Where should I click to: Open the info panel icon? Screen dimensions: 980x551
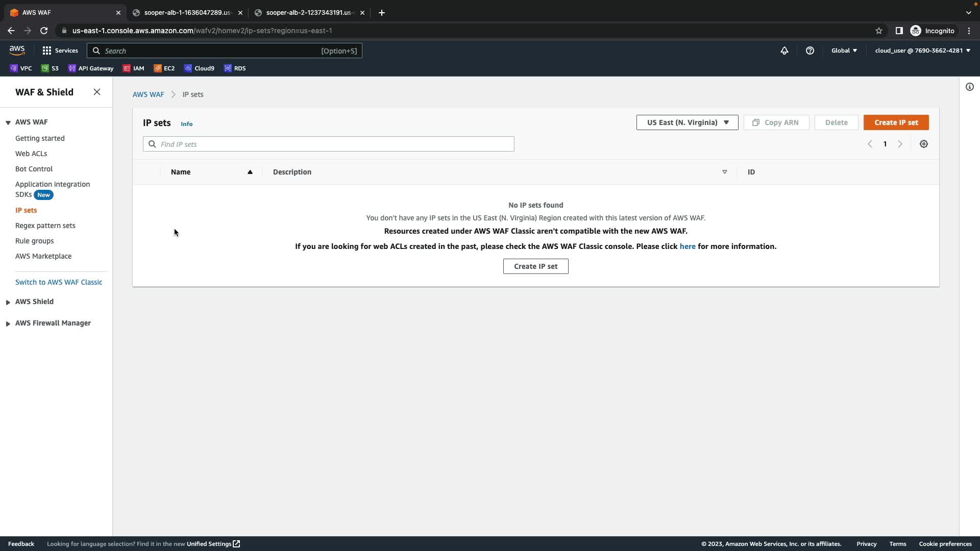click(x=969, y=87)
